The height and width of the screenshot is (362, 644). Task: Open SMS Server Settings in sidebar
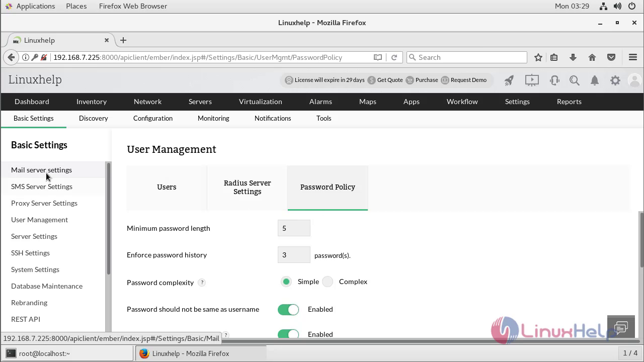(42, 187)
